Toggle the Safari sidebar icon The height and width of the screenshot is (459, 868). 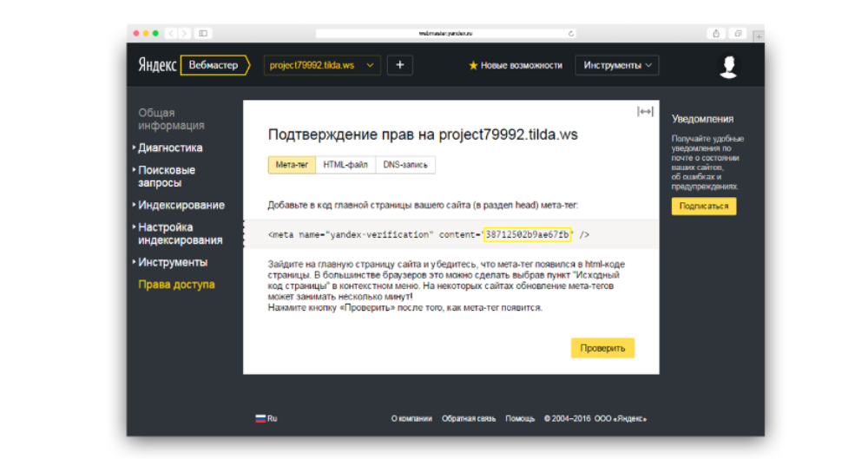[x=203, y=33]
